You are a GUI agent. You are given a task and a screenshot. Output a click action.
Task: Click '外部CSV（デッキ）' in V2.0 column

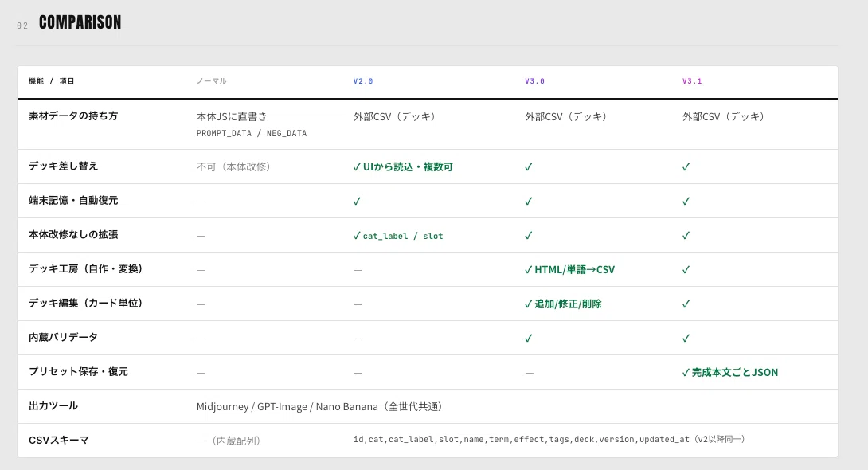tap(394, 116)
